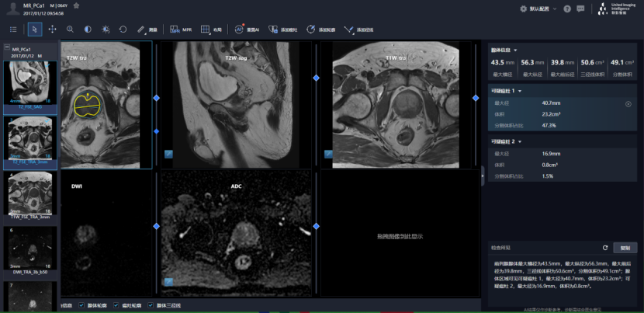Click blue link icon in ADC viewport

pyautogui.click(x=168, y=282)
